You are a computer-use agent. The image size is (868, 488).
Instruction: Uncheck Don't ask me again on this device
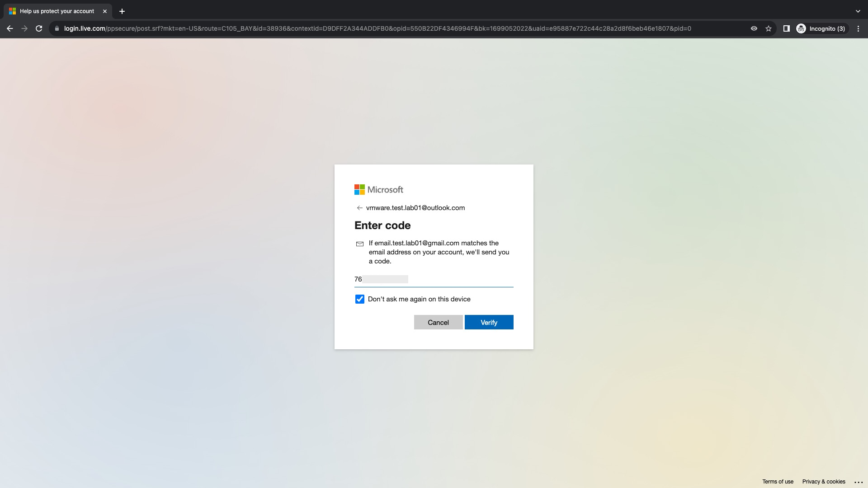pos(359,299)
